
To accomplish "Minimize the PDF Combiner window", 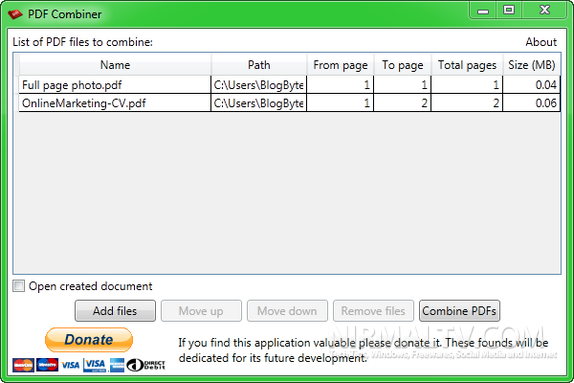I will click(x=483, y=10).
